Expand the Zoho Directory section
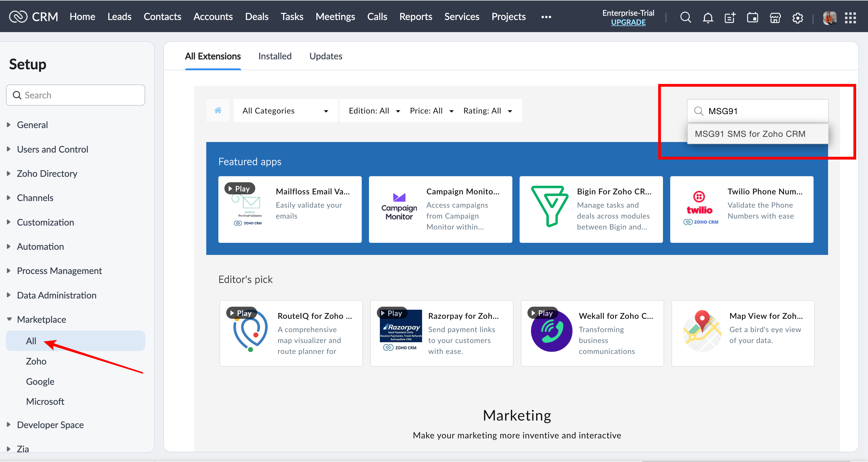 [x=9, y=173]
